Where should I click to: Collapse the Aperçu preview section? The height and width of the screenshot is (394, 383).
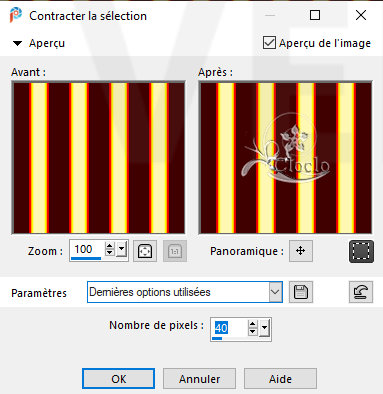click(17, 43)
